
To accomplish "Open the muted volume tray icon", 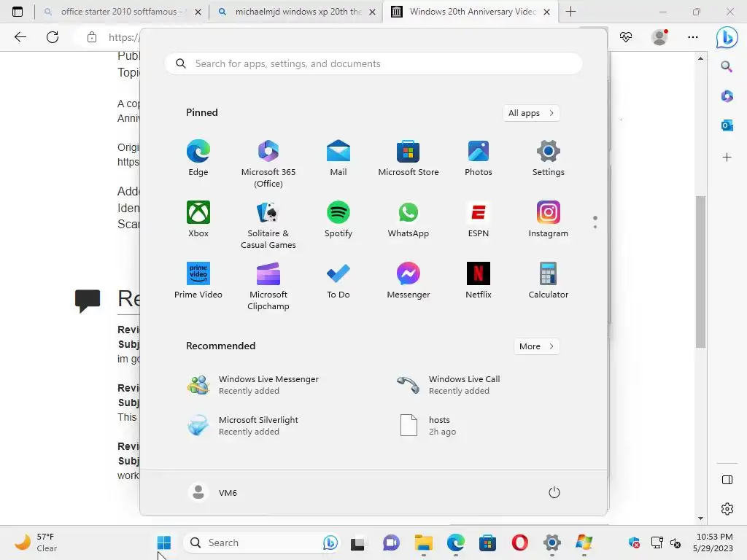I will [x=675, y=542].
